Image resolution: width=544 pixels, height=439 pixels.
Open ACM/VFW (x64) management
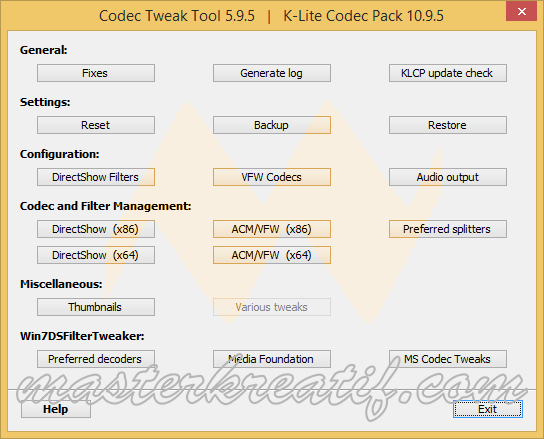pyautogui.click(x=272, y=255)
